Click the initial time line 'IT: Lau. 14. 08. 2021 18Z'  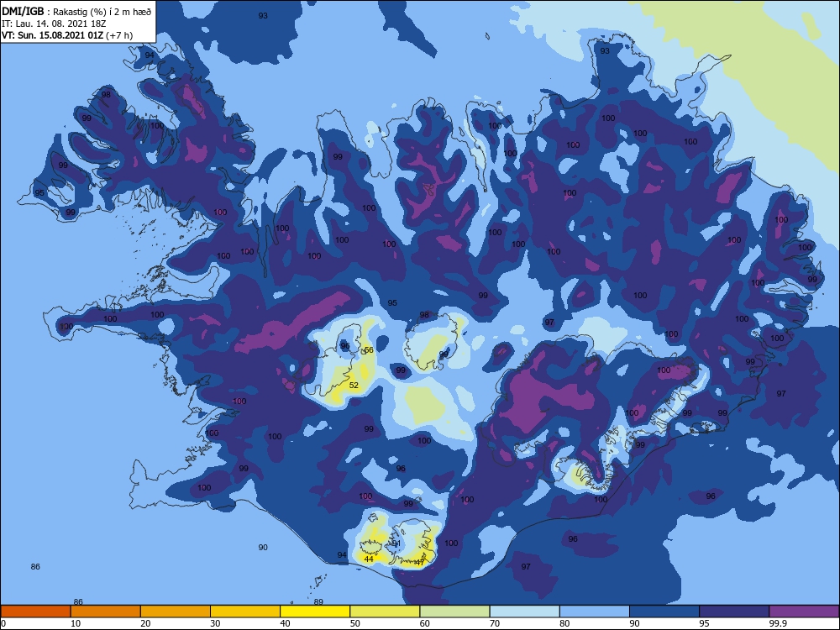[55, 24]
